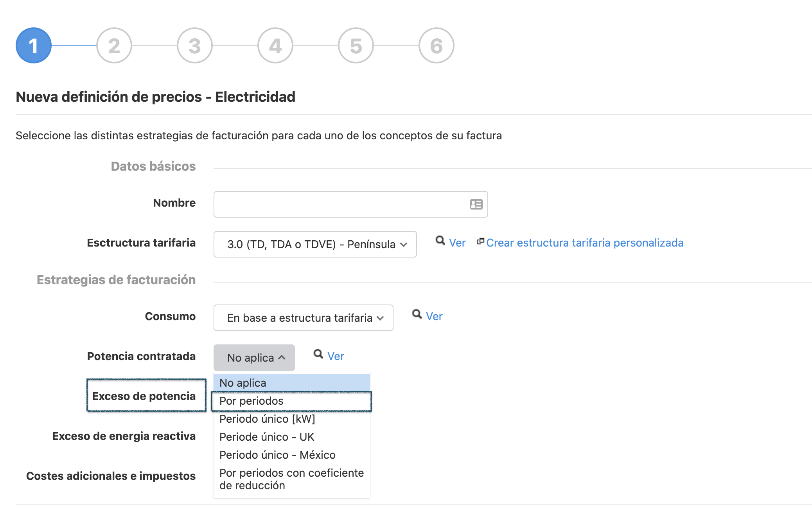
Task: Click 'Costes adicionales e impuestos' label
Action: pos(111,476)
